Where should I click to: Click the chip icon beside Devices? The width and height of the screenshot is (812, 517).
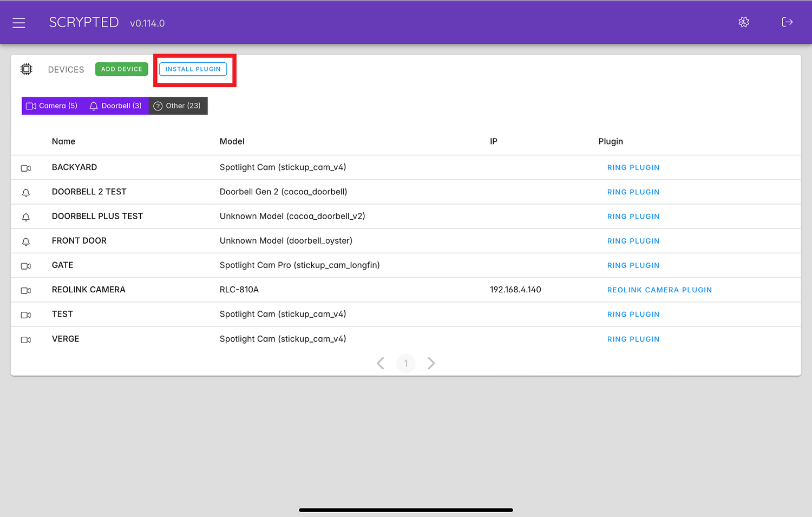point(27,69)
